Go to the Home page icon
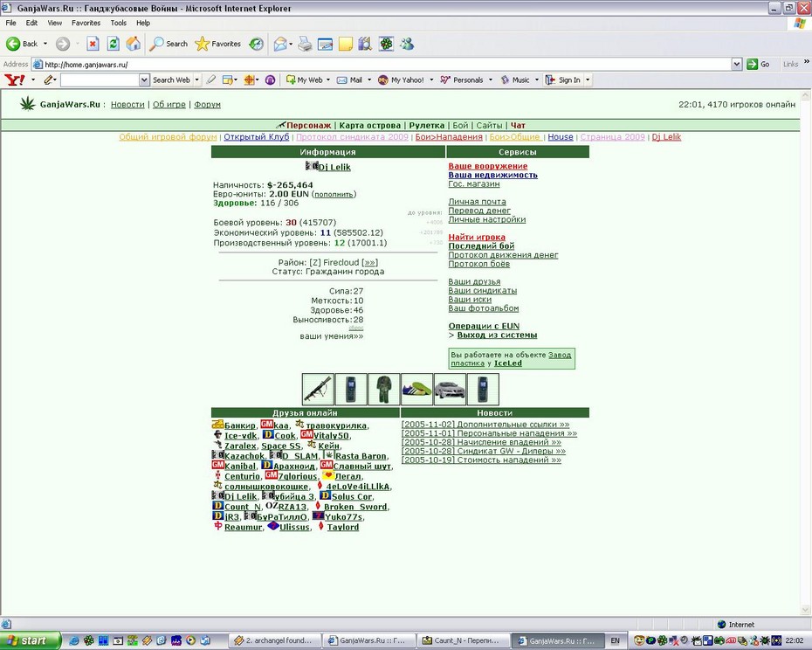812x650 pixels. tap(133, 44)
